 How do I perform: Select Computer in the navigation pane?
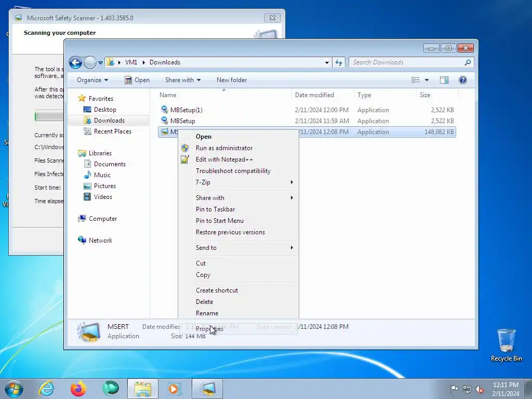coord(103,219)
